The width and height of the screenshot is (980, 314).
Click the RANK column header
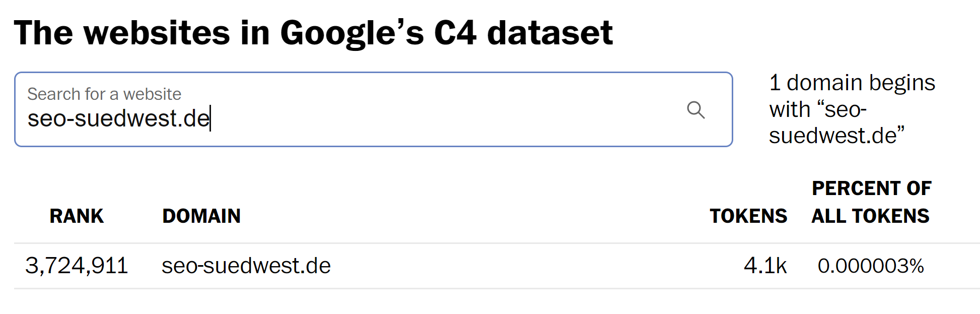76,216
